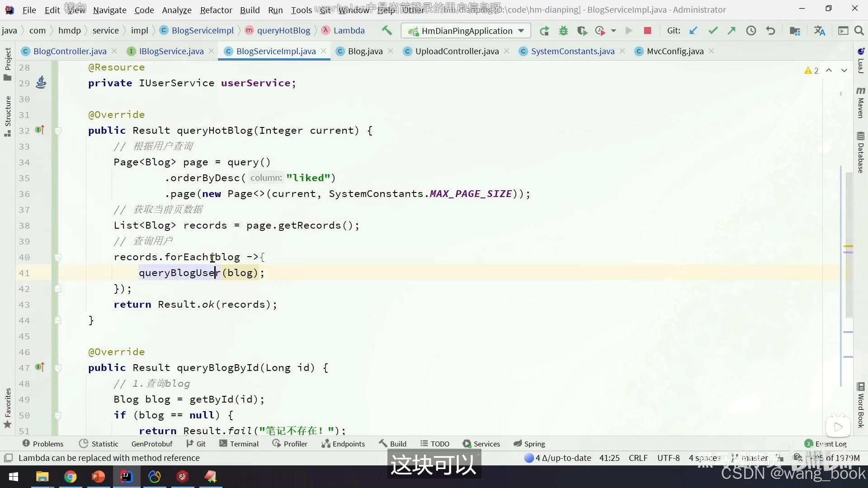The height and width of the screenshot is (488, 868).
Task: Open the Structure tool window
Action: point(7,116)
